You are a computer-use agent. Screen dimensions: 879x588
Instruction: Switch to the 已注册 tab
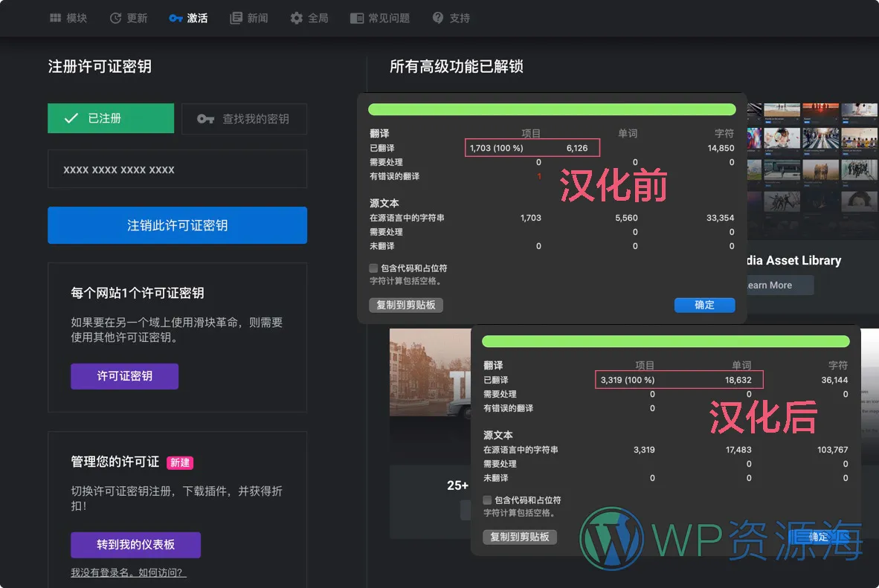pos(110,117)
